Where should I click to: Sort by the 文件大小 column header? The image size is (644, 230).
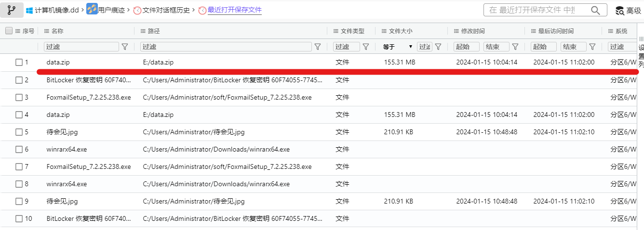(401, 31)
